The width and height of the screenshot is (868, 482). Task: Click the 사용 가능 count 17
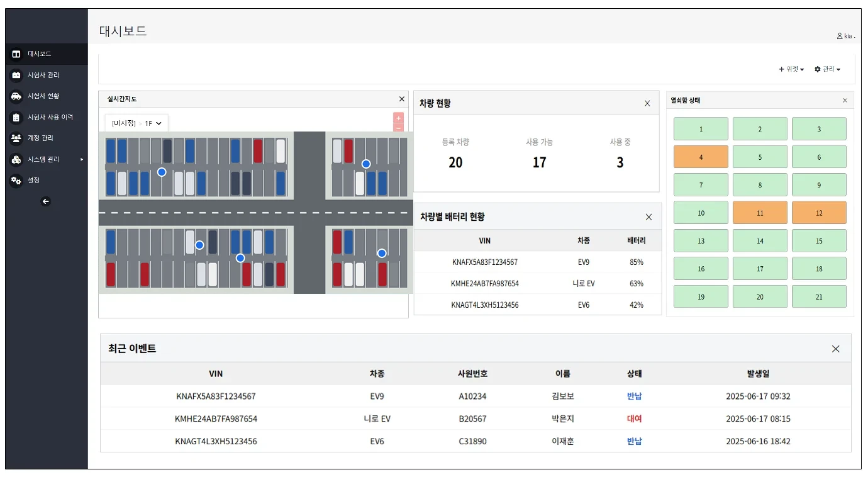click(539, 163)
